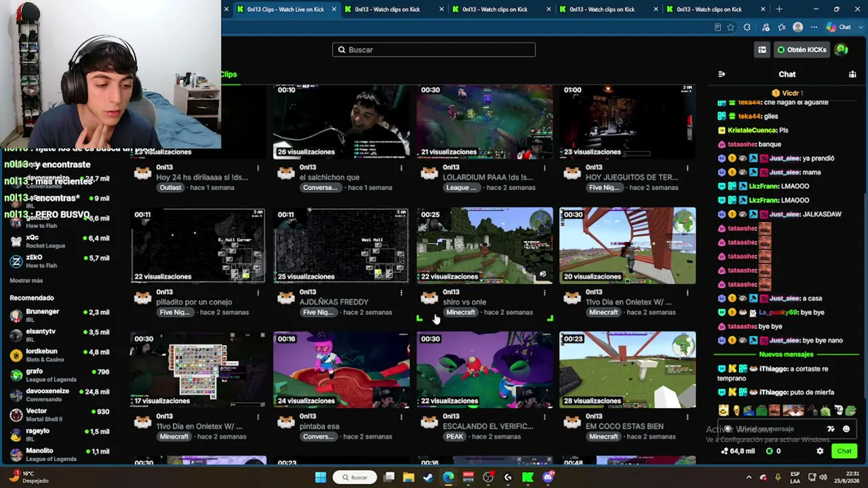Open File Explorer from the taskbar
868x488 pixels.
point(408,477)
